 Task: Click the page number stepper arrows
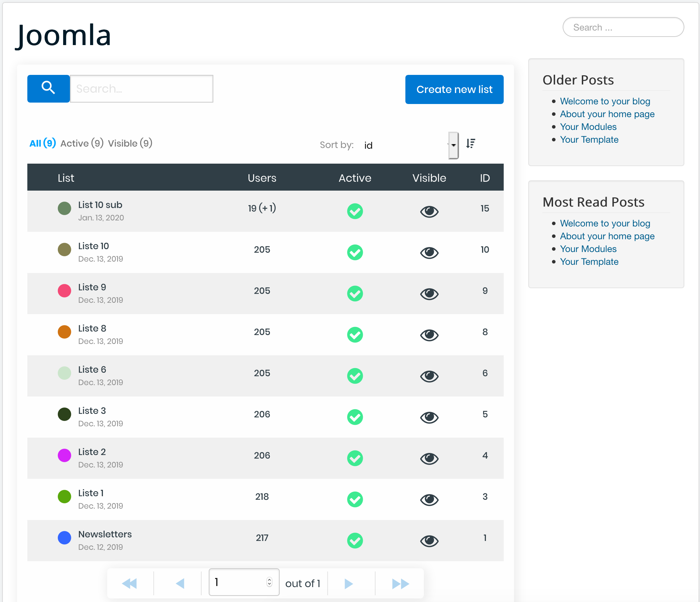[269, 582]
